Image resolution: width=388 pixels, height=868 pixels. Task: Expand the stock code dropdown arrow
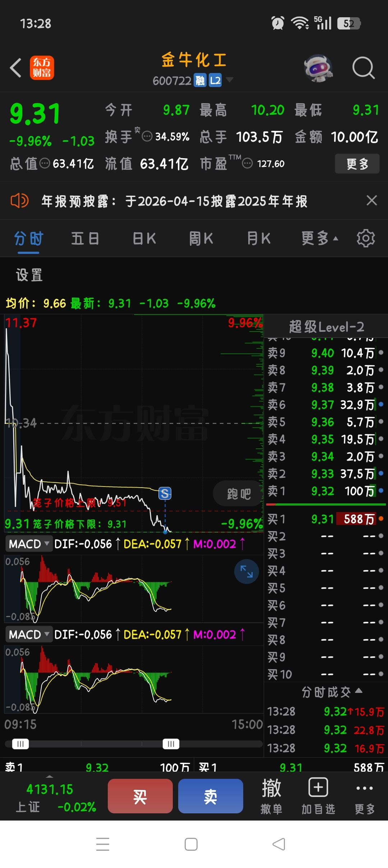[x=229, y=79]
